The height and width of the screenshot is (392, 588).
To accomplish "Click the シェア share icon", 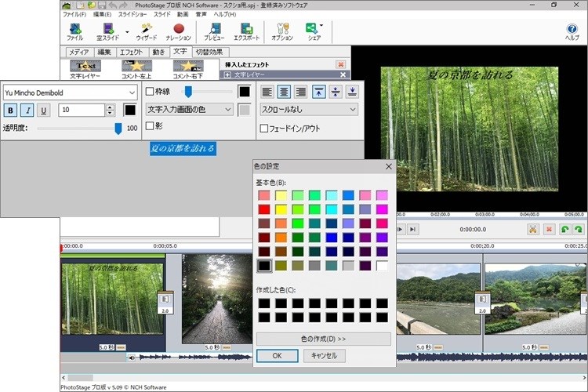I will tap(312, 32).
